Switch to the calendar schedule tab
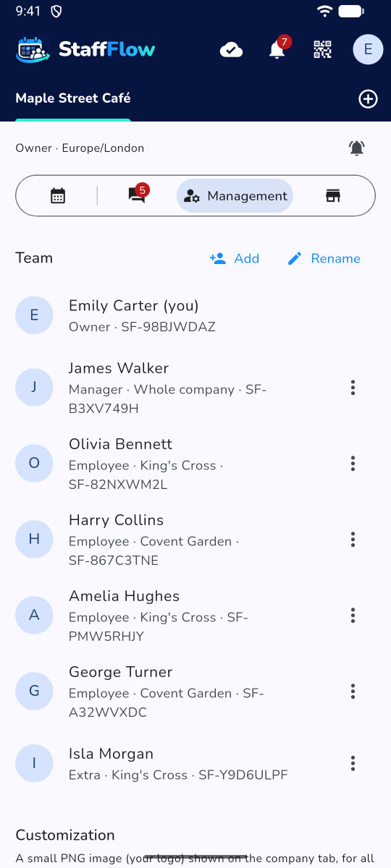The image size is (391, 868). pos(58,196)
